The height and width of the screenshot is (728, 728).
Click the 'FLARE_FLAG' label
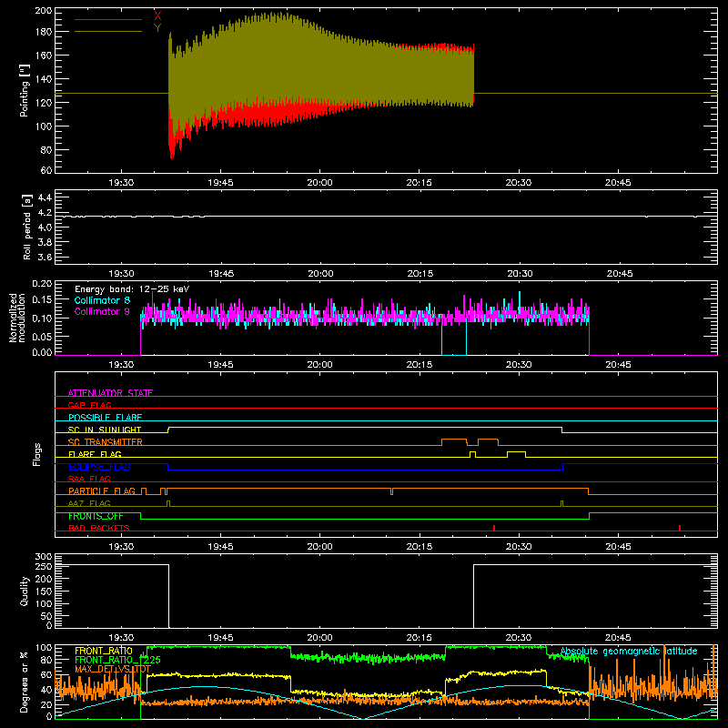(x=95, y=454)
